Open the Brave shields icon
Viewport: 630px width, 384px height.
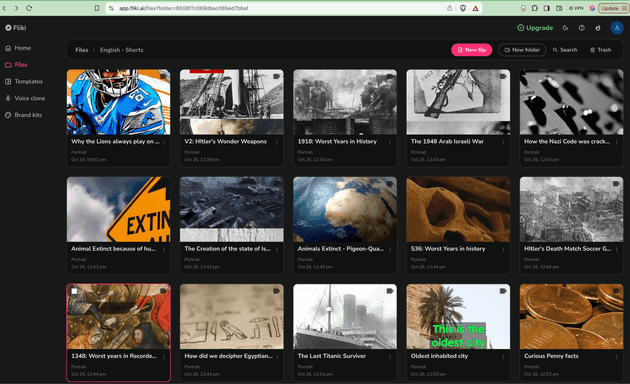pyautogui.click(x=463, y=8)
